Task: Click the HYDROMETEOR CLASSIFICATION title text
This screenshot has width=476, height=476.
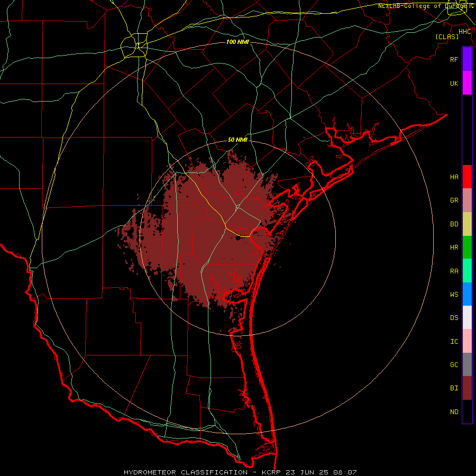Action: click(186, 472)
